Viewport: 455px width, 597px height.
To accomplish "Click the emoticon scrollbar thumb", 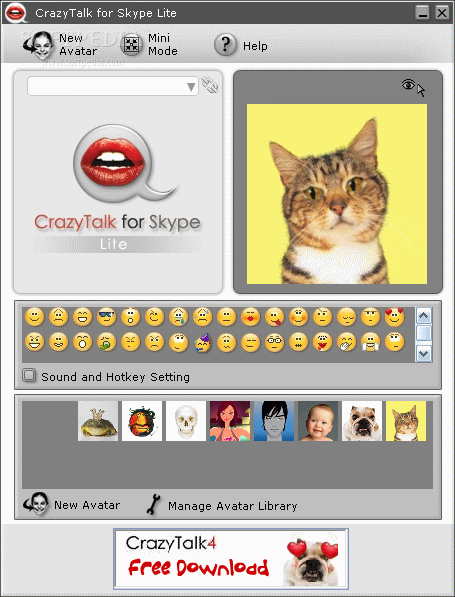I will click(424, 333).
